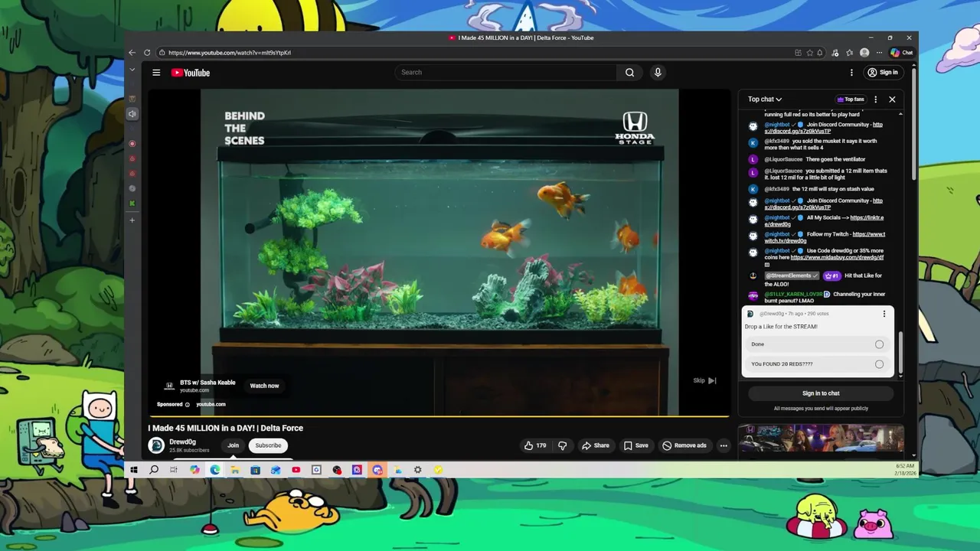The width and height of the screenshot is (980, 551).
Task: Reload the page with the refresh icon
Action: (147, 53)
